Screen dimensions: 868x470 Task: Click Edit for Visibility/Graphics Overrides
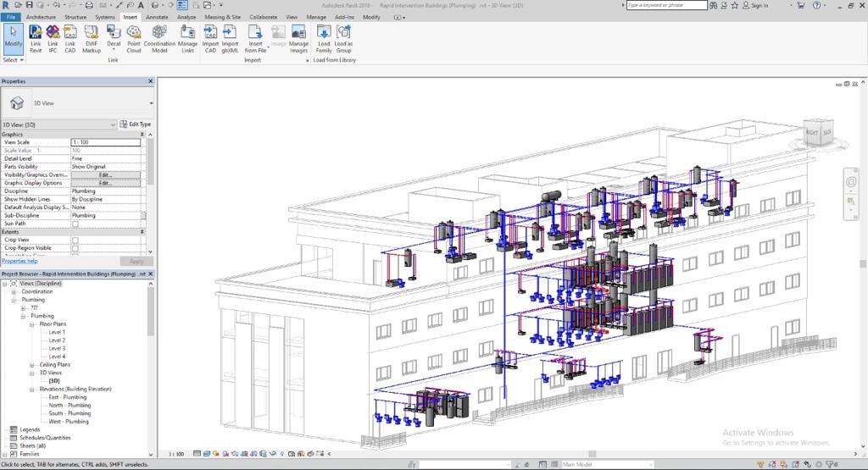(x=105, y=174)
